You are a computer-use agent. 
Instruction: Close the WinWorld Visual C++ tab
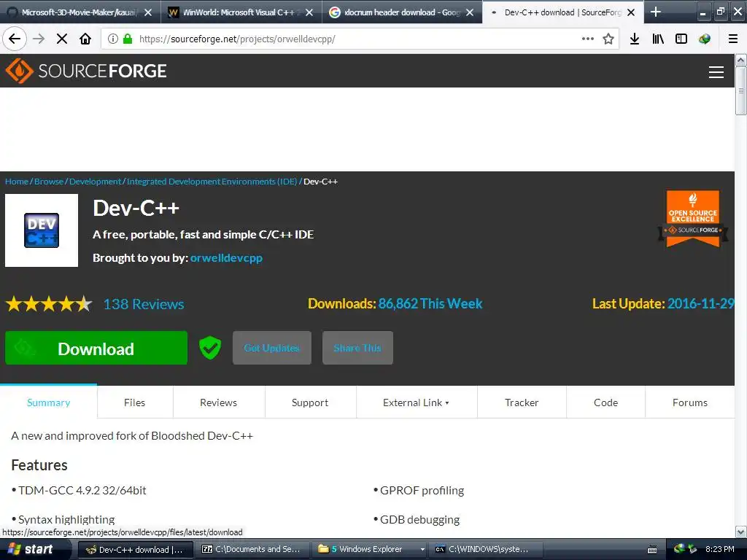[x=309, y=12]
